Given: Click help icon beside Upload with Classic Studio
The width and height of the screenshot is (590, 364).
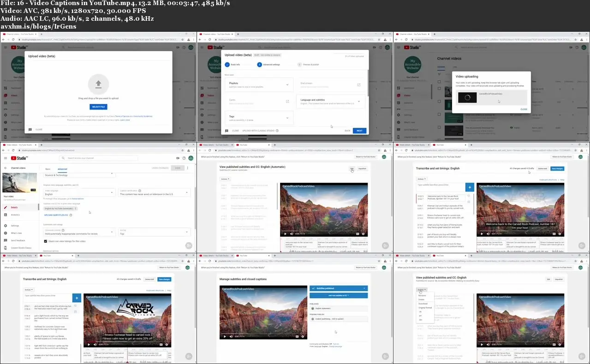Looking at the screenshot, I should tap(277, 131).
